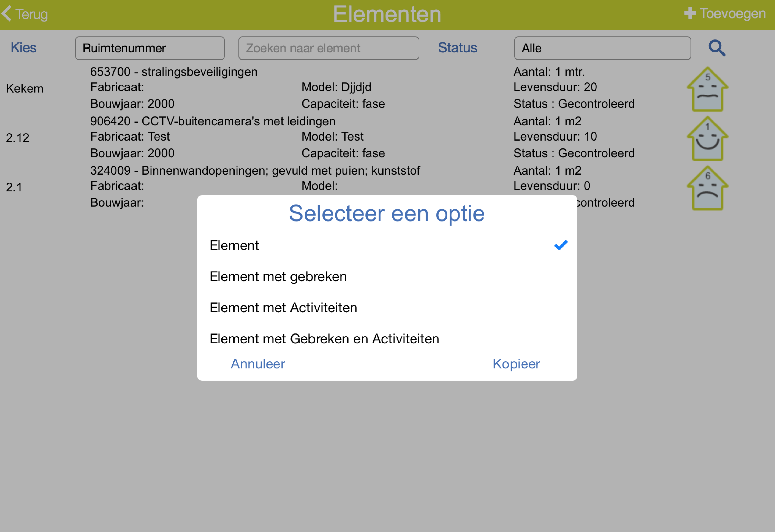Image resolution: width=775 pixels, height=532 pixels.
Task: Click the Annuleer button
Action: point(258,364)
